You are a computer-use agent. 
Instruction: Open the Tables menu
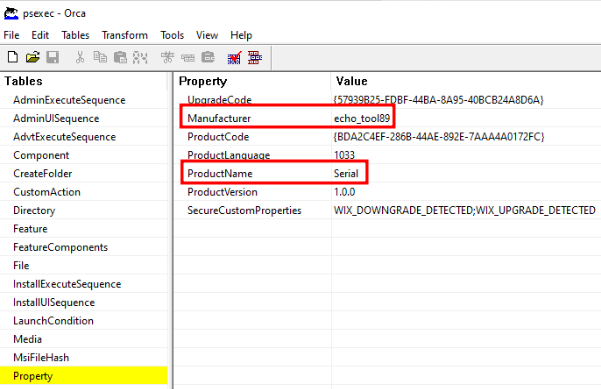coord(76,35)
